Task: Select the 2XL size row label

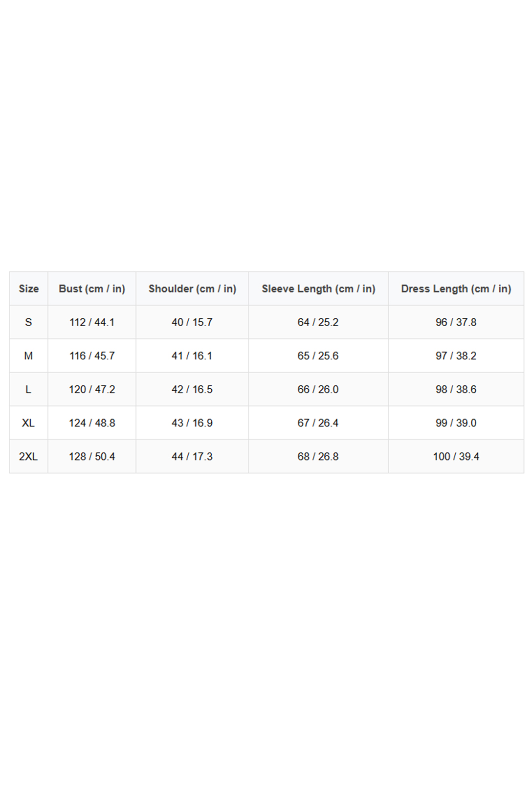Action: (28, 456)
